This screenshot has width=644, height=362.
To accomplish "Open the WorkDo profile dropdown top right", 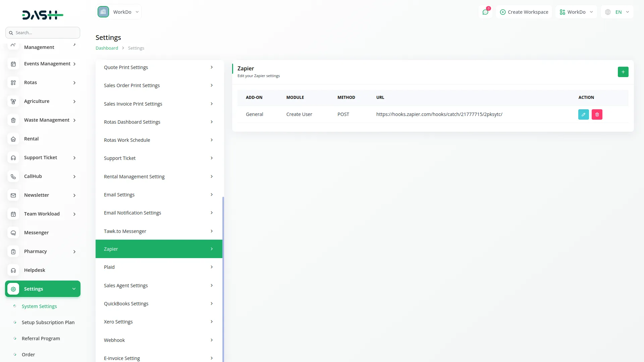I will 576,12.
